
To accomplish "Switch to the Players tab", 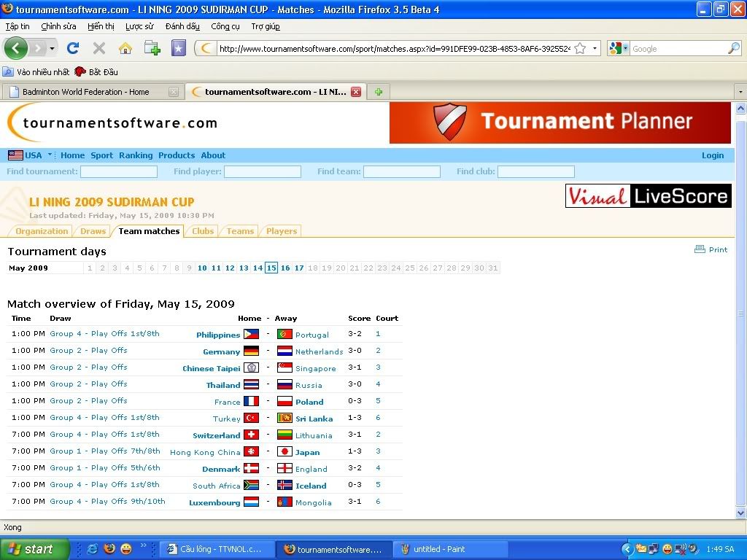I will click(x=282, y=231).
